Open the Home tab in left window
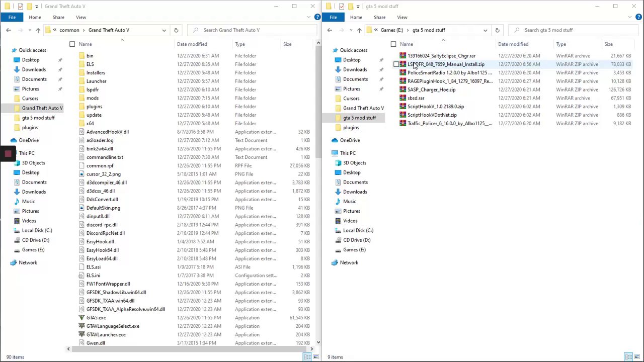The height and width of the screenshot is (362, 644). (35, 17)
